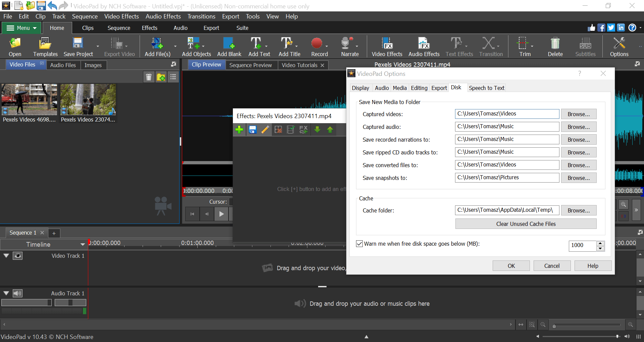This screenshot has width=644, height=342.
Task: Browse for the Captured videos folder
Action: pyautogui.click(x=579, y=114)
